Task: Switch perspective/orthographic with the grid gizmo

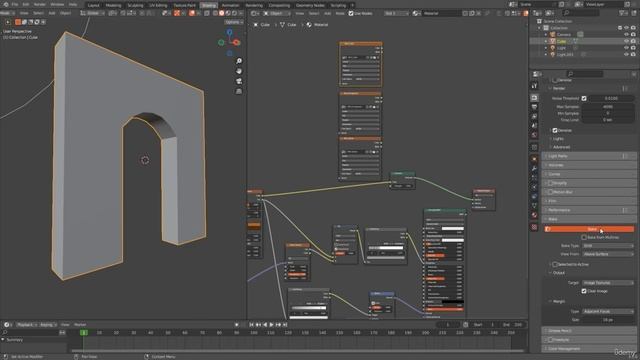Action: click(x=239, y=91)
